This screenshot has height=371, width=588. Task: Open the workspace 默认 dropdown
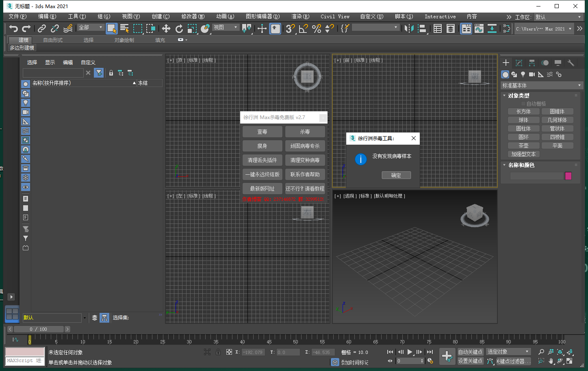click(558, 17)
